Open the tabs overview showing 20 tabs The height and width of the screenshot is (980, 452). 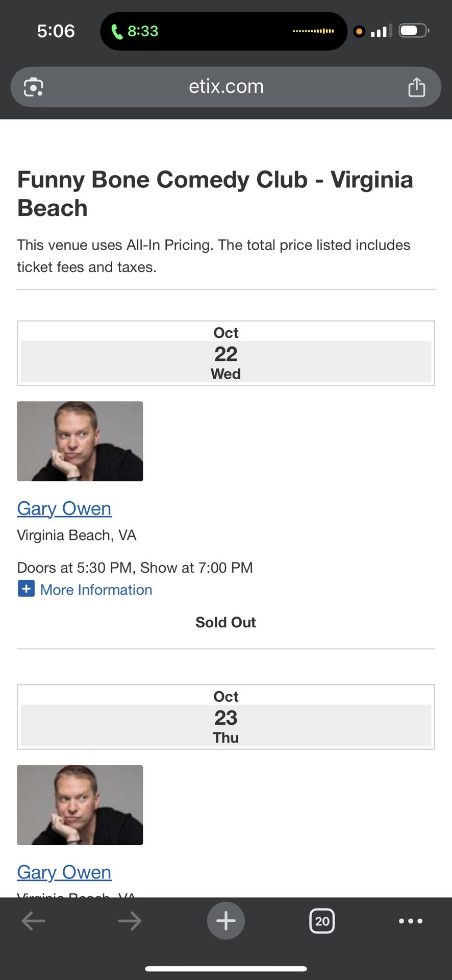point(322,921)
